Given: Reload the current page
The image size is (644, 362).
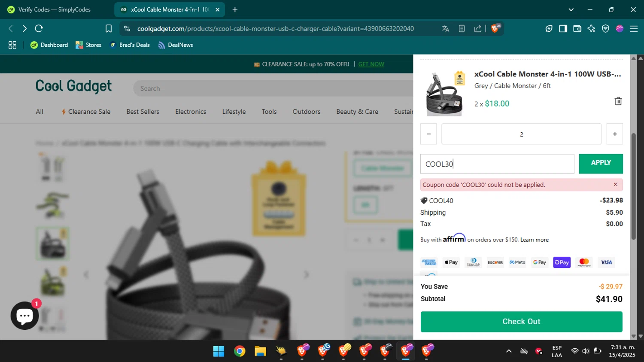Looking at the screenshot, I should pos(39,29).
